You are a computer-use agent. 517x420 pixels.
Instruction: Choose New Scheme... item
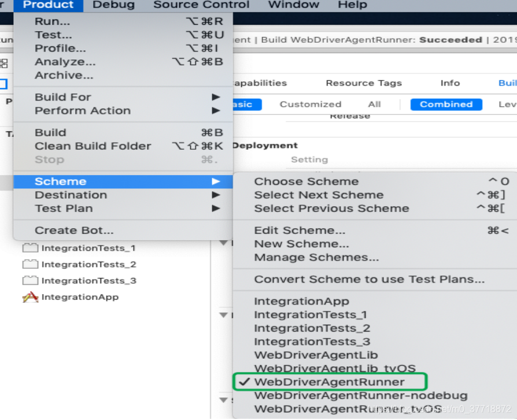[375, 244]
